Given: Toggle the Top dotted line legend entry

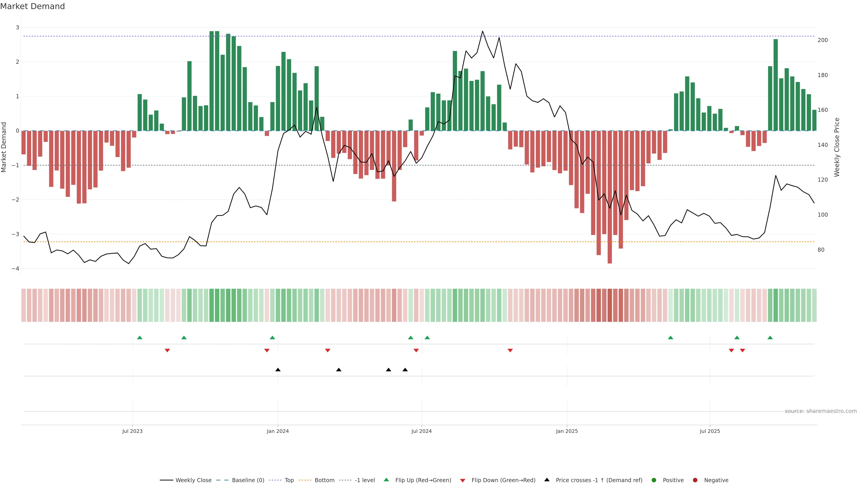Looking at the screenshot, I should (x=289, y=480).
